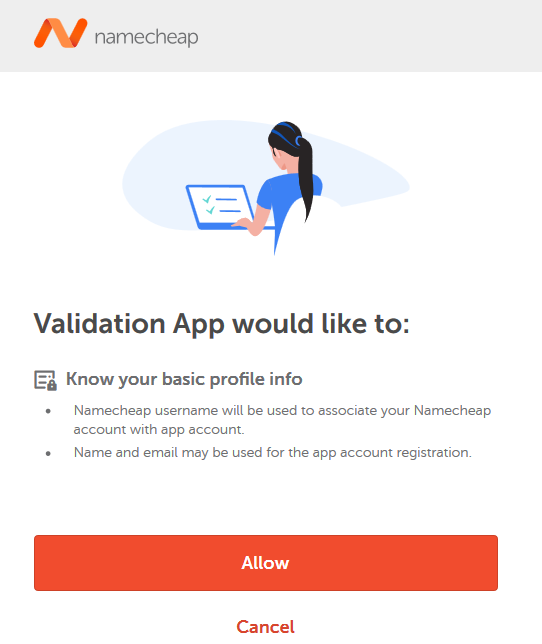Click the first bullet point dot
The width and height of the screenshot is (542, 644).
pyautogui.click(x=48, y=411)
